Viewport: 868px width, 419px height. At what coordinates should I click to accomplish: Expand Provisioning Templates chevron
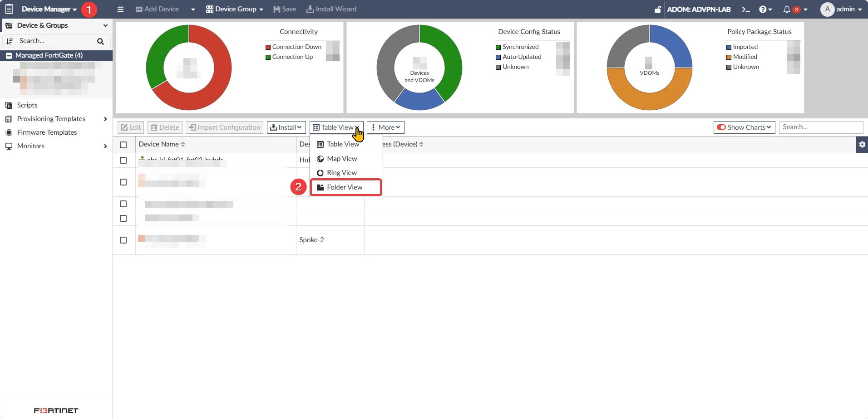coord(105,119)
